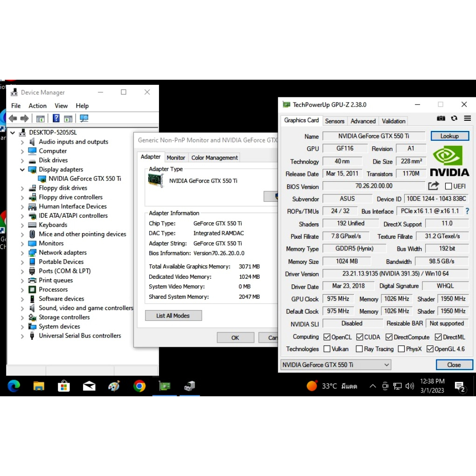
Task: Expand Universal Serial Bus controllers node
Action: point(22,336)
